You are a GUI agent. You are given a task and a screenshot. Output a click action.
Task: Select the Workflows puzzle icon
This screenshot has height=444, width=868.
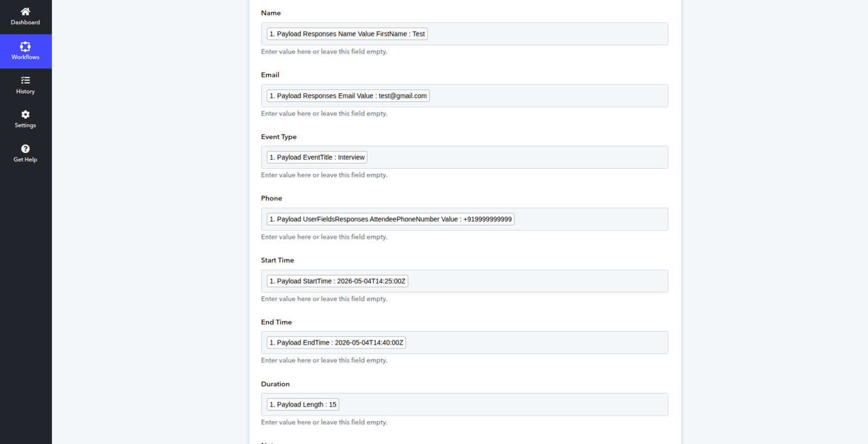pos(25,46)
